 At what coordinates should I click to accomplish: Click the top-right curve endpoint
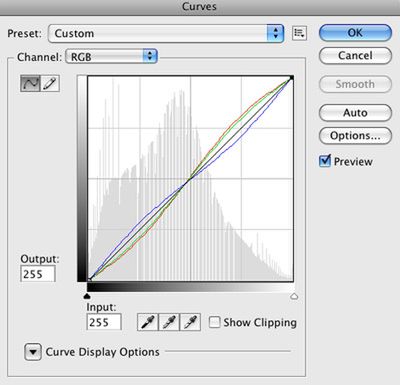tap(291, 78)
